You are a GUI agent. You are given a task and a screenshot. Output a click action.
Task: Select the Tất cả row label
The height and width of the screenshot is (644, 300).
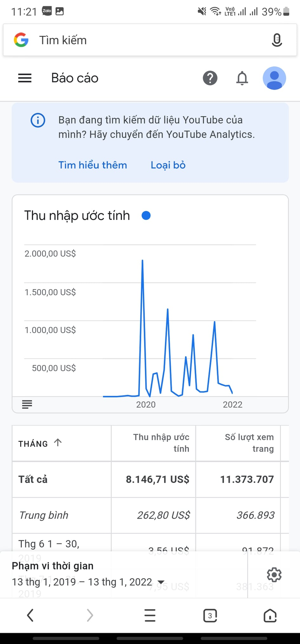pos(33,479)
